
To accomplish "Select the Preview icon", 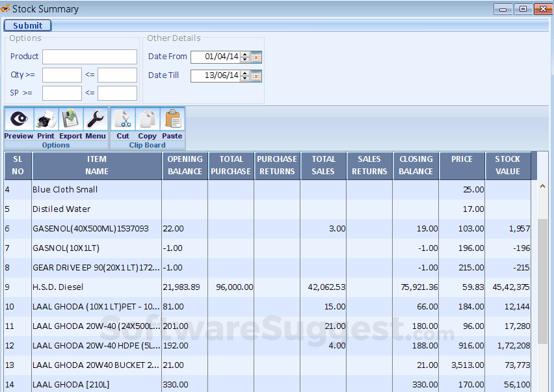I will (x=18, y=119).
